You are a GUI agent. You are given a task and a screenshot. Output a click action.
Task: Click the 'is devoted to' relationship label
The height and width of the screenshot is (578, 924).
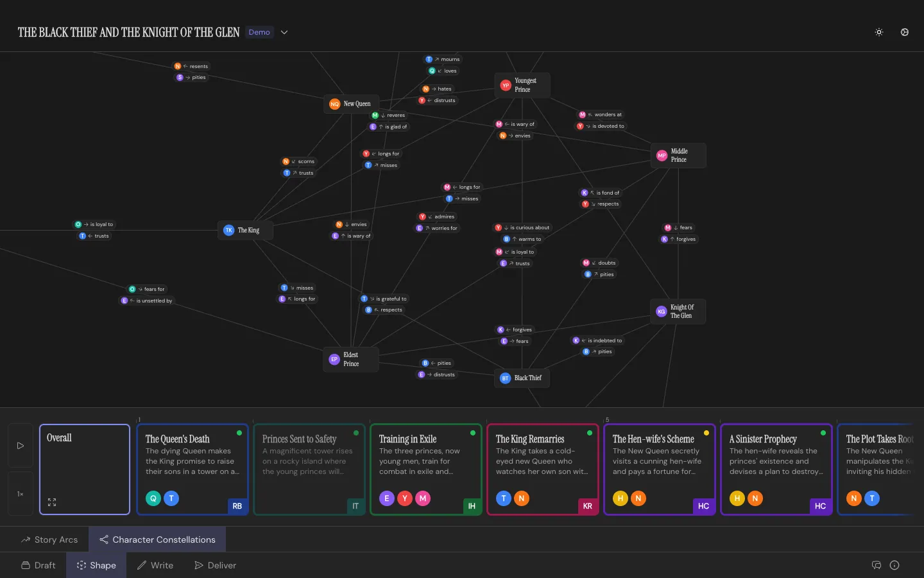point(601,127)
